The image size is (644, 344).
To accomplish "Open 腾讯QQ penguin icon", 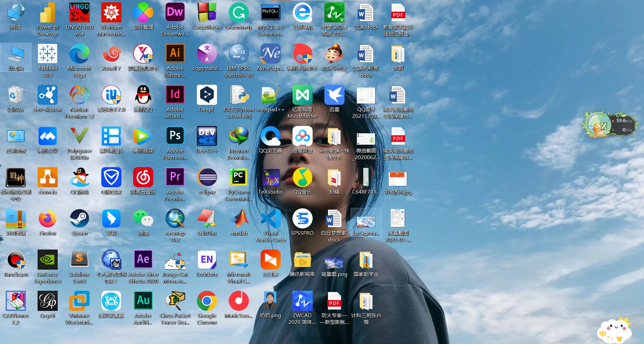I will (x=143, y=95).
